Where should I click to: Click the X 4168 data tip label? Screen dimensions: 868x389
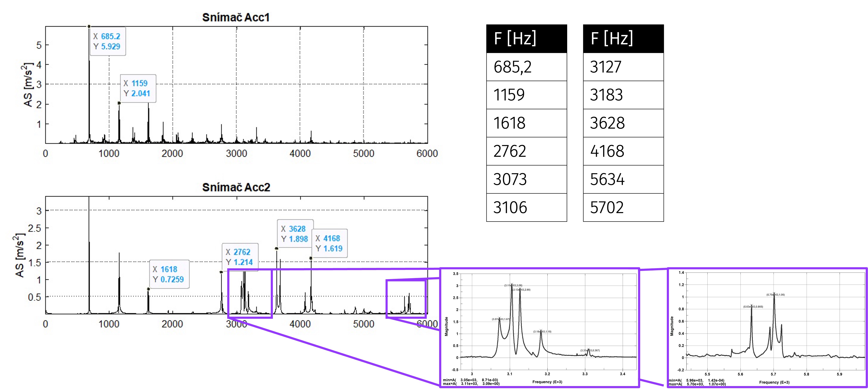point(330,243)
